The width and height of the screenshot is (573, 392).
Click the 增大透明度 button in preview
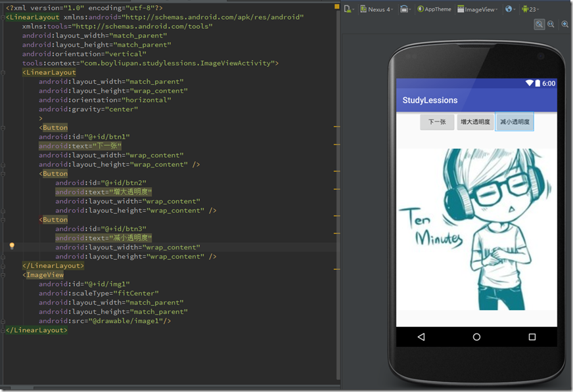click(475, 122)
